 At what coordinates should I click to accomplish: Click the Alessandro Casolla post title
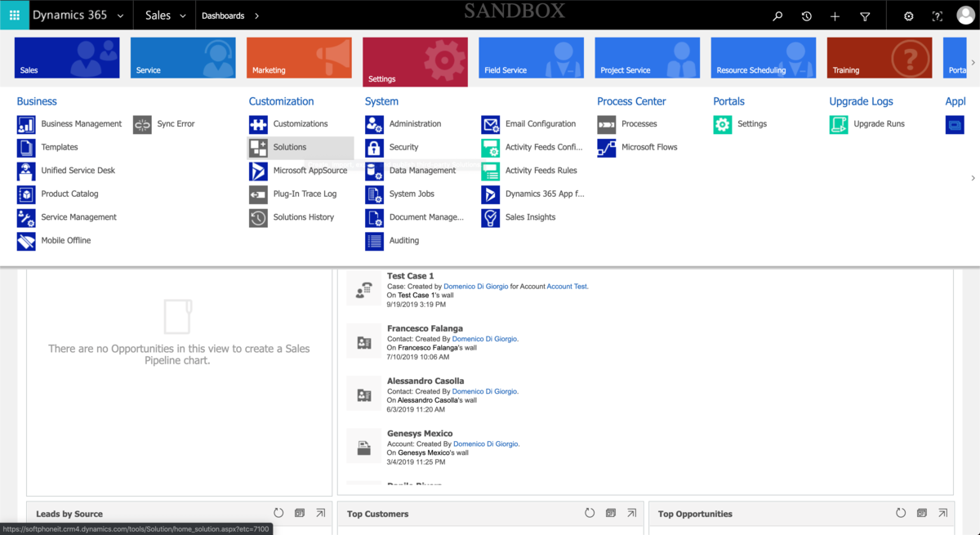pyautogui.click(x=425, y=381)
